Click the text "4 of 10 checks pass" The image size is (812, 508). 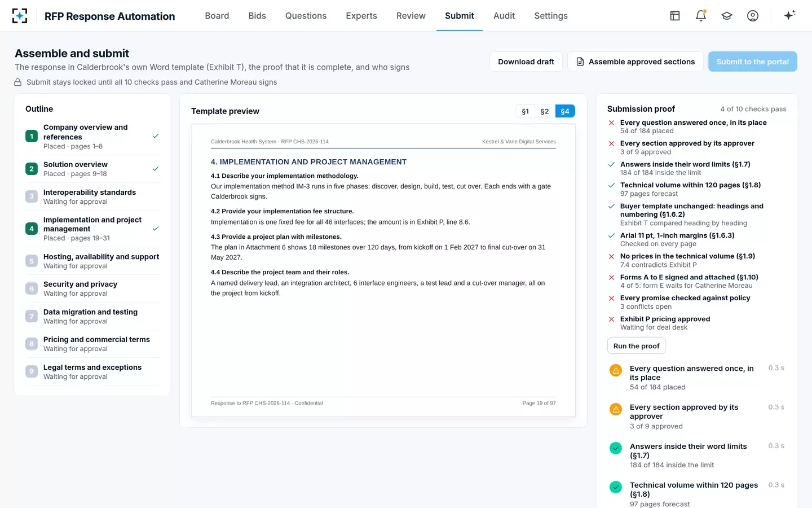pos(753,109)
